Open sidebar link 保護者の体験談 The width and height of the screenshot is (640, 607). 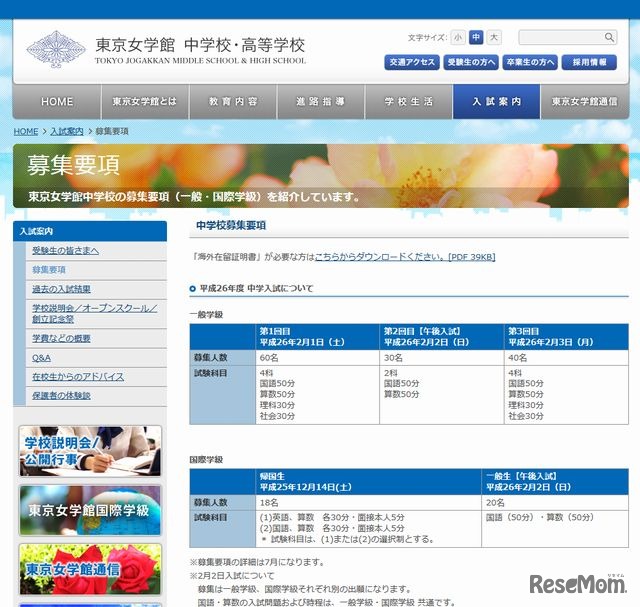tap(61, 396)
